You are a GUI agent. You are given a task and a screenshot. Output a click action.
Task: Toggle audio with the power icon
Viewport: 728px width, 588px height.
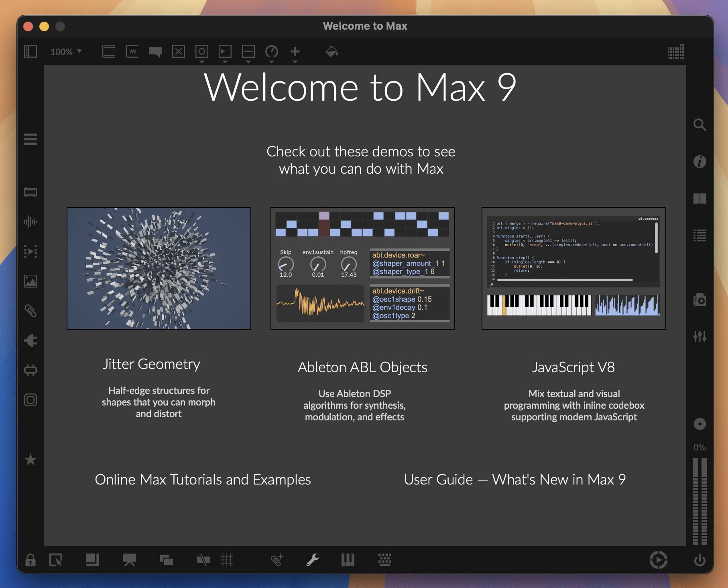(x=699, y=560)
